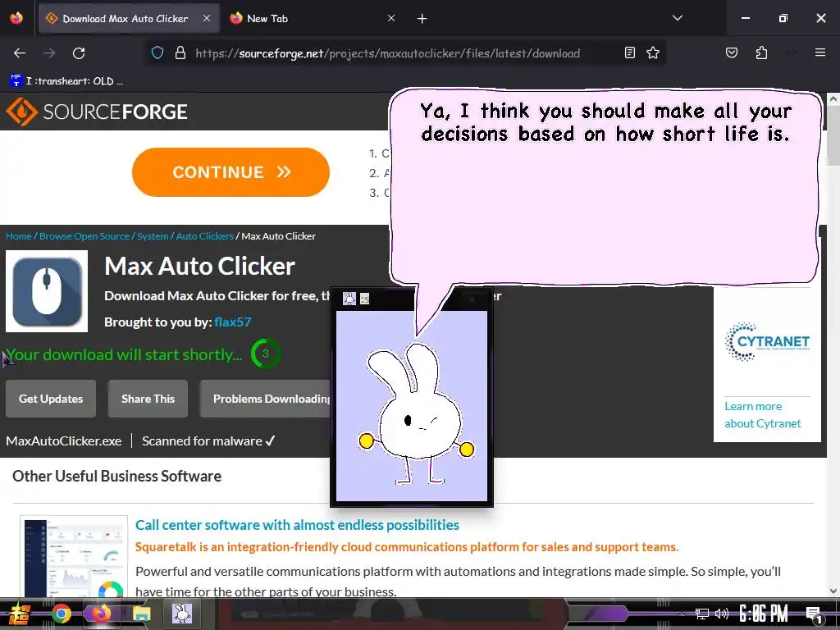The width and height of the screenshot is (840, 630).
Task: Open Learn more about Cytranet link
Action: click(763, 414)
